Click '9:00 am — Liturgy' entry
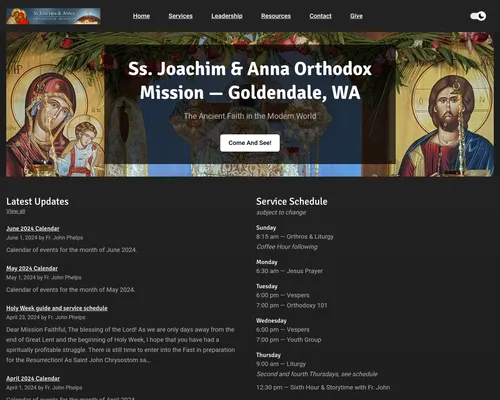The image size is (500, 400). 281,364
